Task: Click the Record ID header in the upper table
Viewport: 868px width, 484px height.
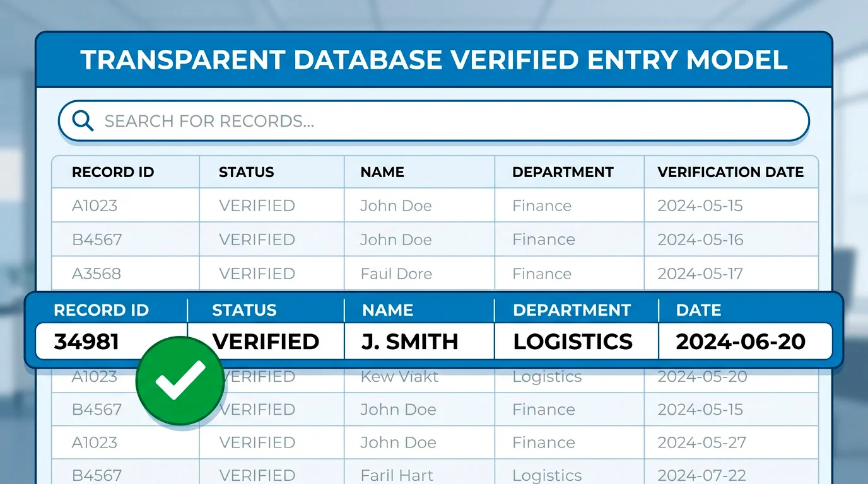Action: pos(113,172)
